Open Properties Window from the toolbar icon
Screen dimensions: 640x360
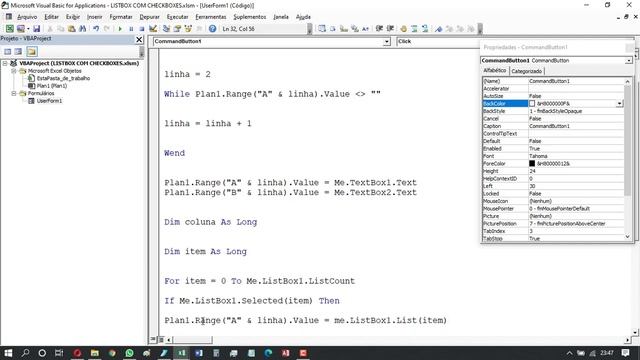click(177, 29)
